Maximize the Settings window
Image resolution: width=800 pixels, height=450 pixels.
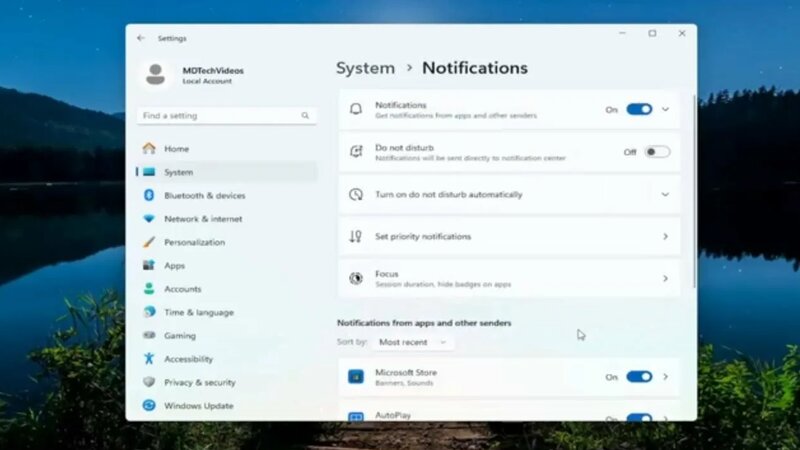652,33
